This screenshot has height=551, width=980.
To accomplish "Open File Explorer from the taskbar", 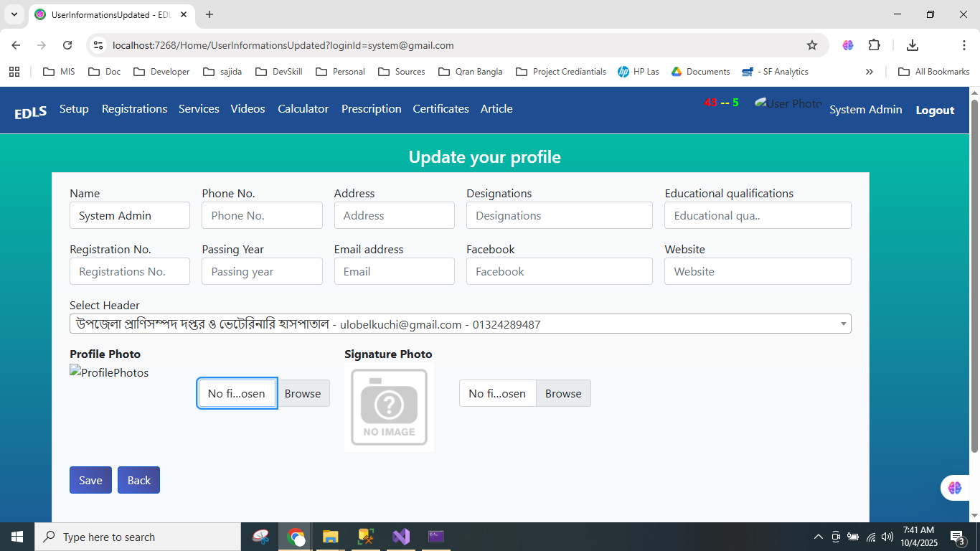I will point(330,537).
